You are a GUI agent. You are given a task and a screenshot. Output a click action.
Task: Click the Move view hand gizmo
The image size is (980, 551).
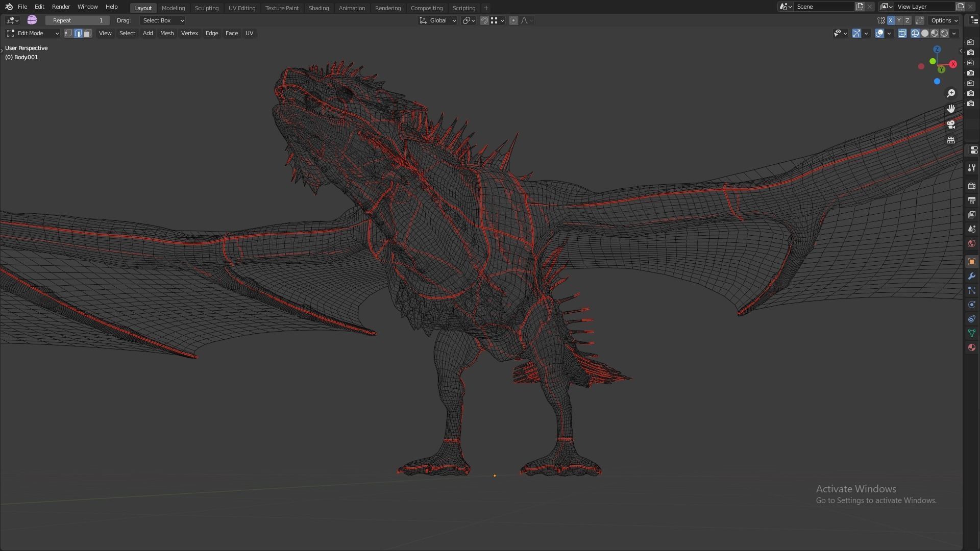(x=951, y=109)
